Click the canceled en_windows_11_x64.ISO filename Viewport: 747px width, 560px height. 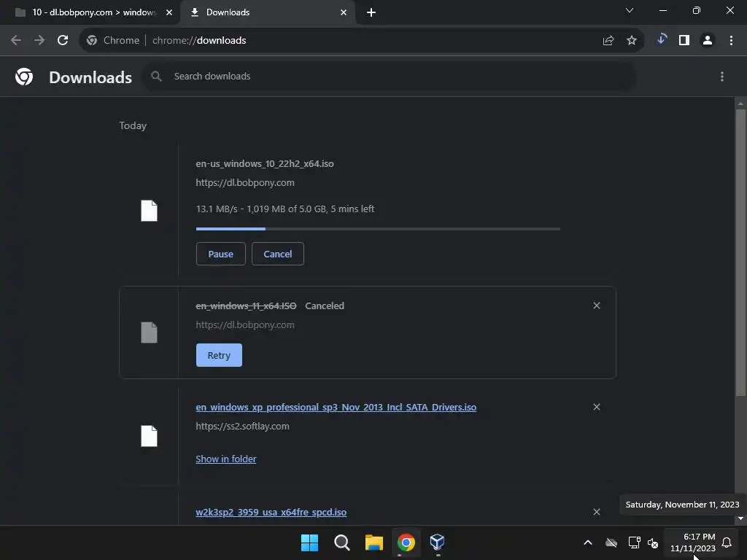point(246,306)
